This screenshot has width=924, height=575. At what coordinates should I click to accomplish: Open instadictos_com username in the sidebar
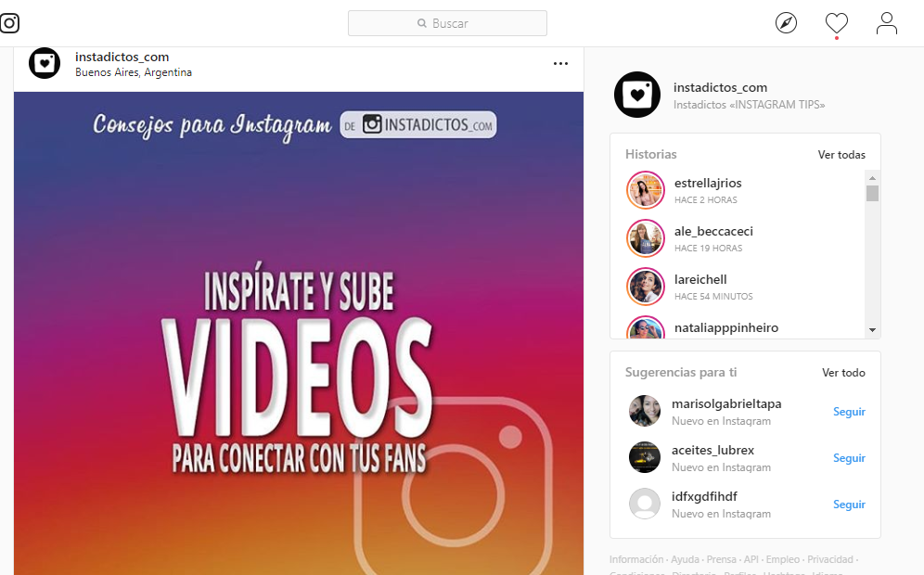pyautogui.click(x=720, y=88)
